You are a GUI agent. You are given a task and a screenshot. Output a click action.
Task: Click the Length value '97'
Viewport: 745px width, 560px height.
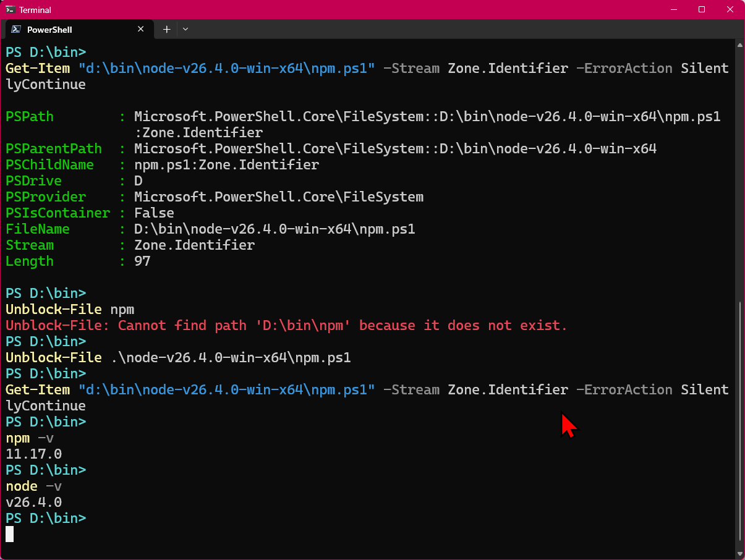(x=143, y=261)
